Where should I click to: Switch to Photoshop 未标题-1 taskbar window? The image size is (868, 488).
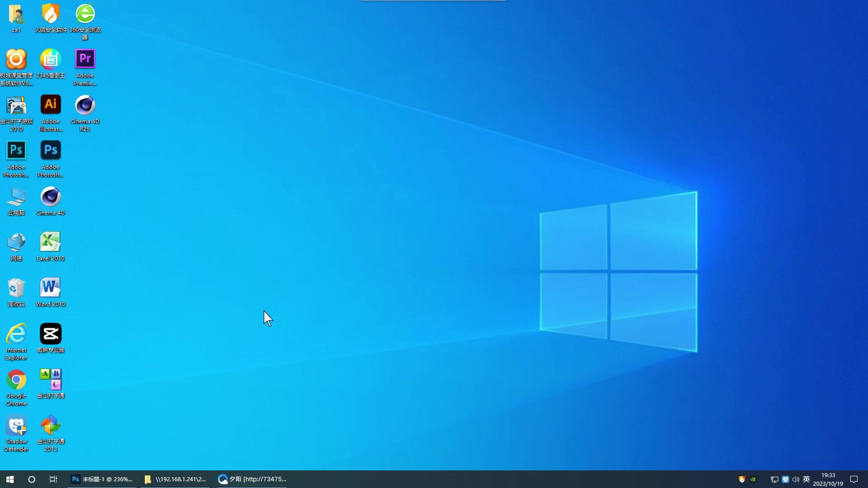coord(102,479)
